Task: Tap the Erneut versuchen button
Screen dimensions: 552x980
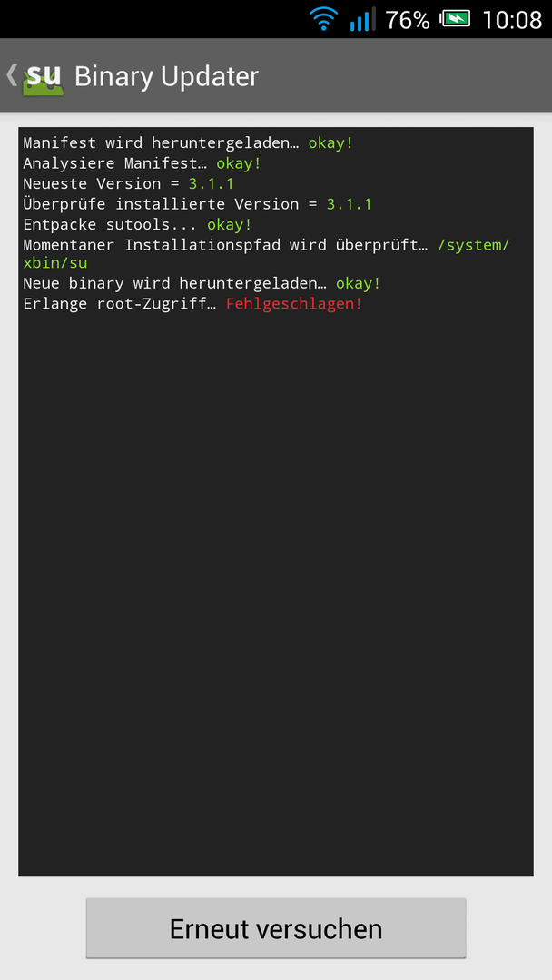Action: pyautogui.click(x=276, y=928)
